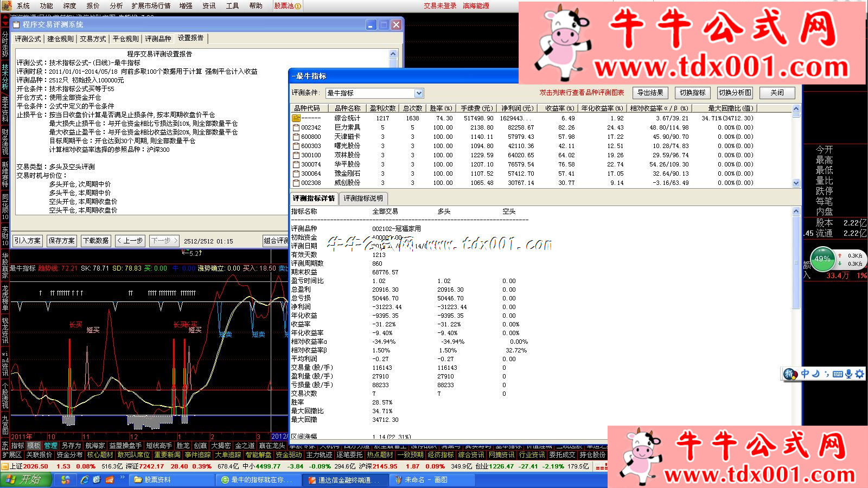
Task: Click the file icon of row 300100
Action: pos(296,155)
